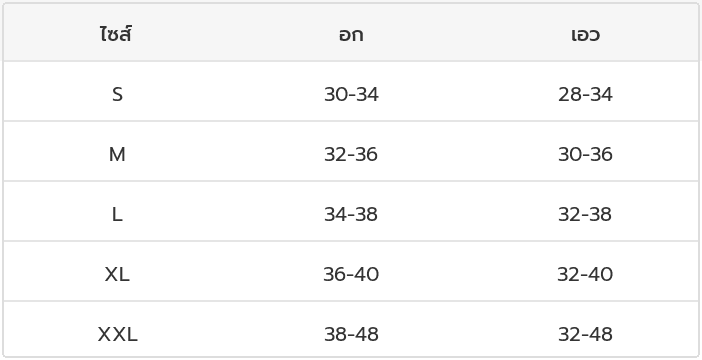Click chest value 36-40

[351, 274]
